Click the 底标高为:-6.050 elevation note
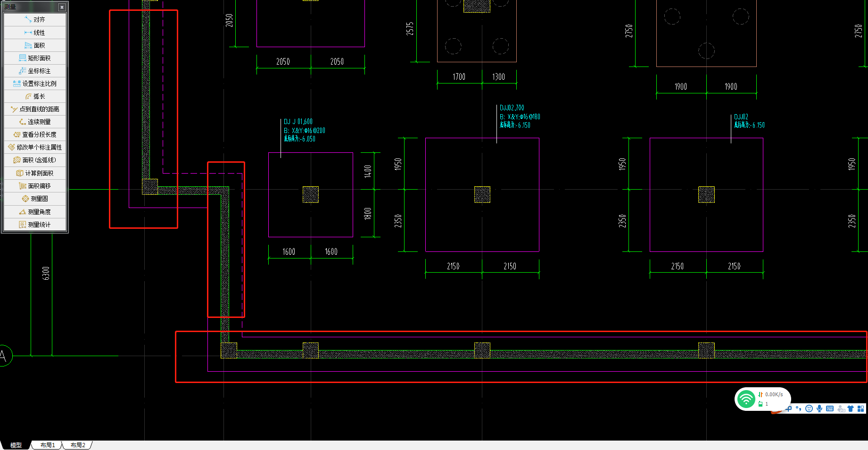 pyautogui.click(x=299, y=139)
